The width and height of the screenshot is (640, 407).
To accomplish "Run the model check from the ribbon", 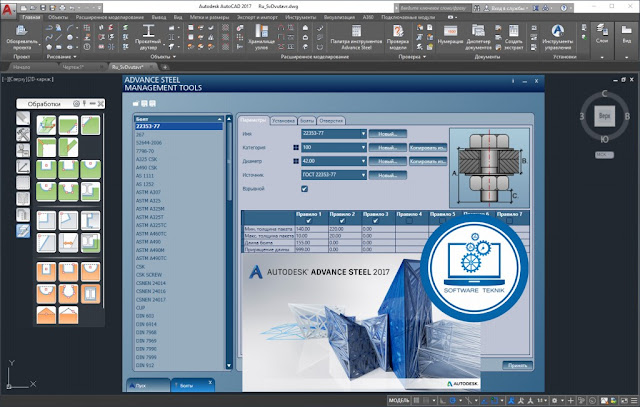I will pyautogui.click(x=398, y=37).
